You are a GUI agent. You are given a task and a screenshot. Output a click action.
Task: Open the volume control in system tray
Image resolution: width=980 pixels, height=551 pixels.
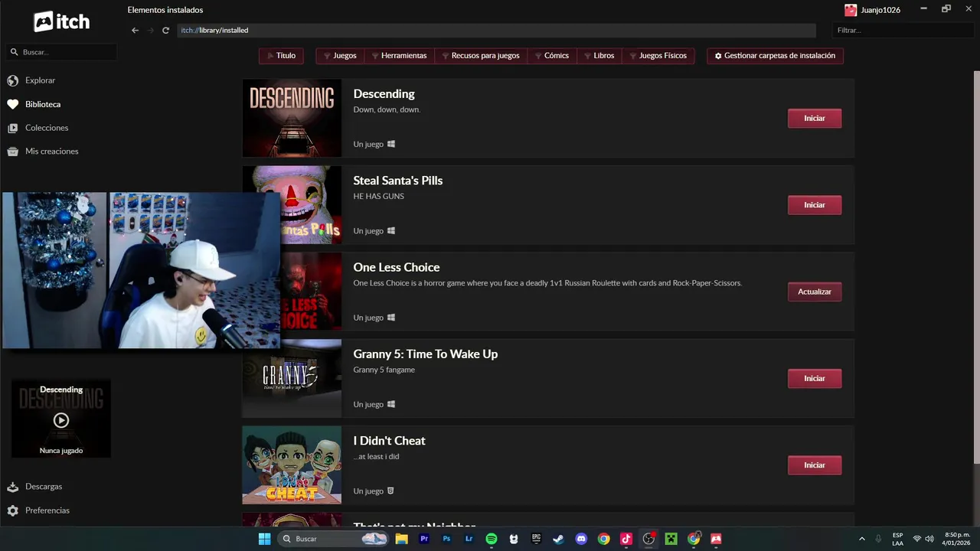tap(929, 539)
